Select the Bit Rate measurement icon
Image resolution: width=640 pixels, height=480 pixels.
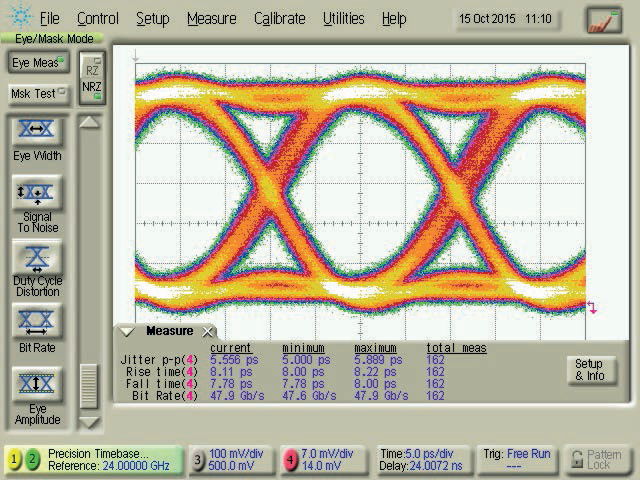click(36, 321)
